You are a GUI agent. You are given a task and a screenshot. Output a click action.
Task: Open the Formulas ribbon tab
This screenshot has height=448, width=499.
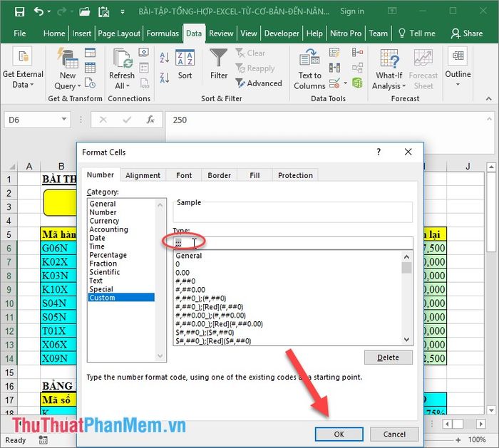pyautogui.click(x=163, y=33)
